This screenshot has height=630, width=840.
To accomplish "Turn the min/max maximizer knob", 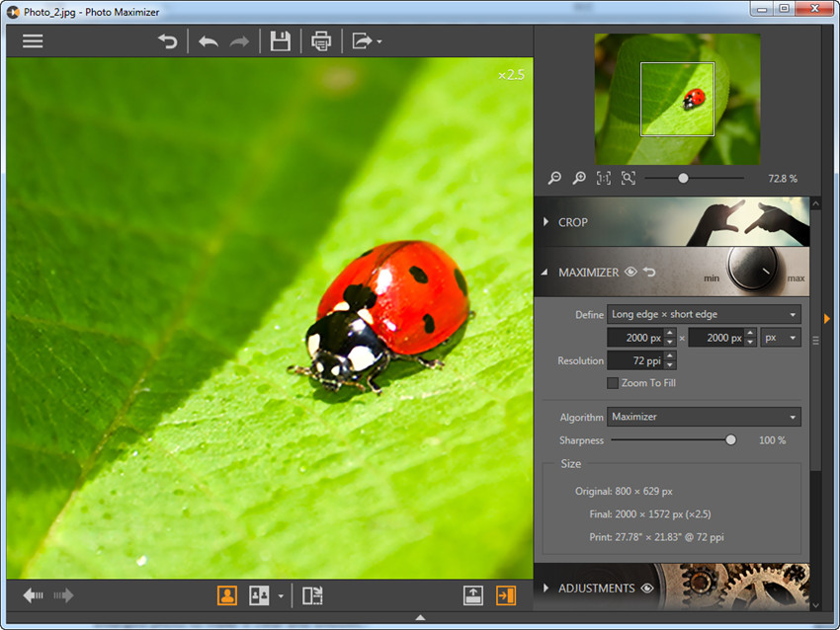I will (753, 270).
